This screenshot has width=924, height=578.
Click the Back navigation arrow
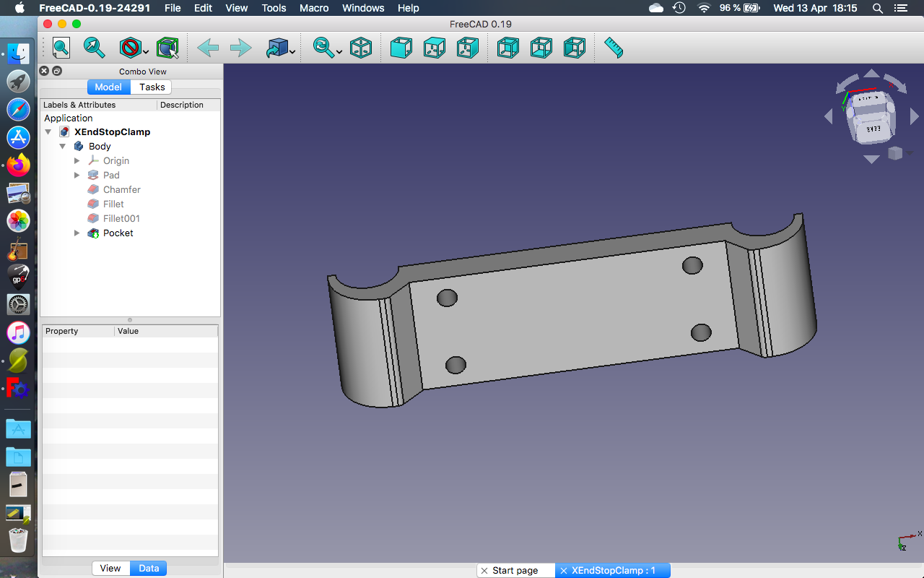pyautogui.click(x=208, y=48)
